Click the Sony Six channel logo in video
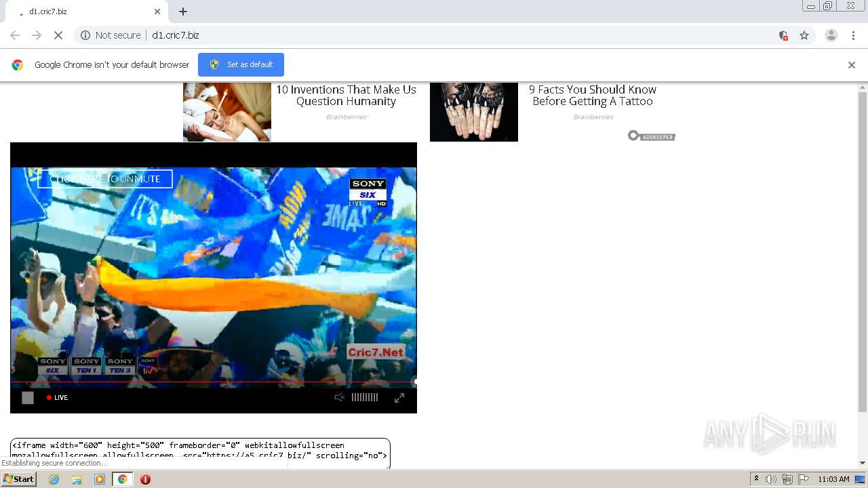Viewport: 868px width, 488px height. (368, 192)
